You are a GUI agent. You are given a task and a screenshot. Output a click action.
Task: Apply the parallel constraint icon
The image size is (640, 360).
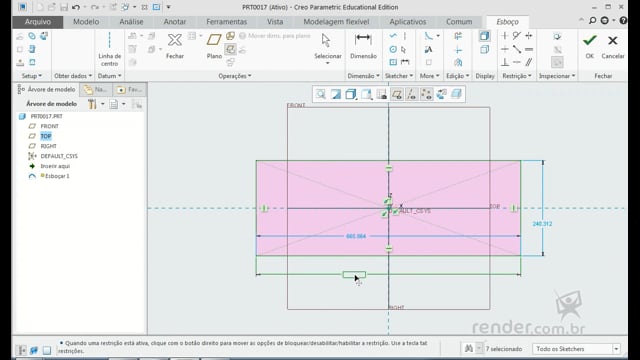coord(529,62)
